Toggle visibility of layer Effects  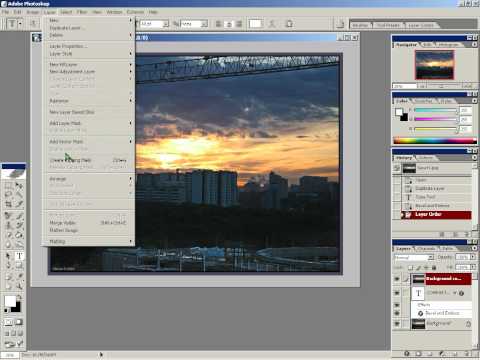(x=397, y=305)
